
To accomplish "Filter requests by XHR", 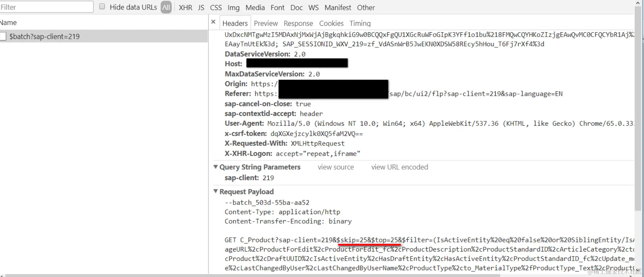I will (x=185, y=7).
